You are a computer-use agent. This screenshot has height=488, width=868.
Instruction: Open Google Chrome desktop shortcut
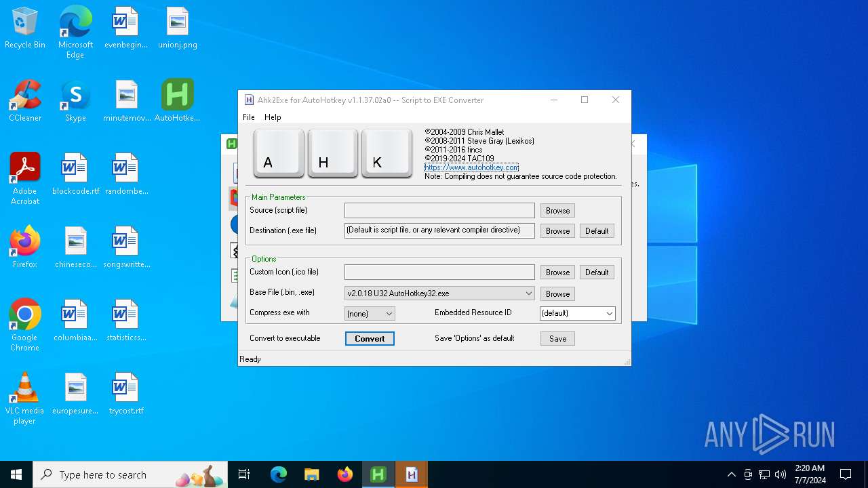tap(24, 325)
